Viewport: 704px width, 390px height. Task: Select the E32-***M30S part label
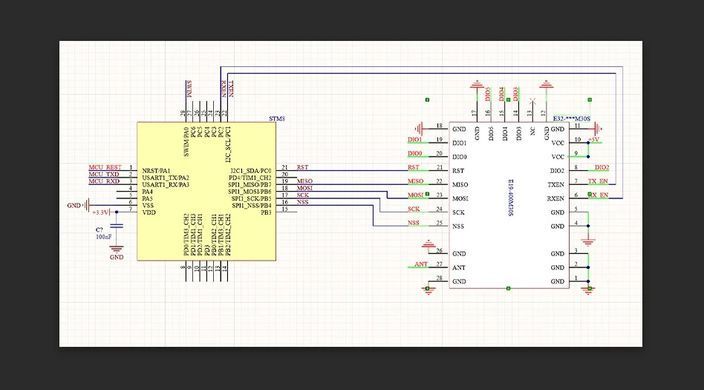[x=572, y=118]
